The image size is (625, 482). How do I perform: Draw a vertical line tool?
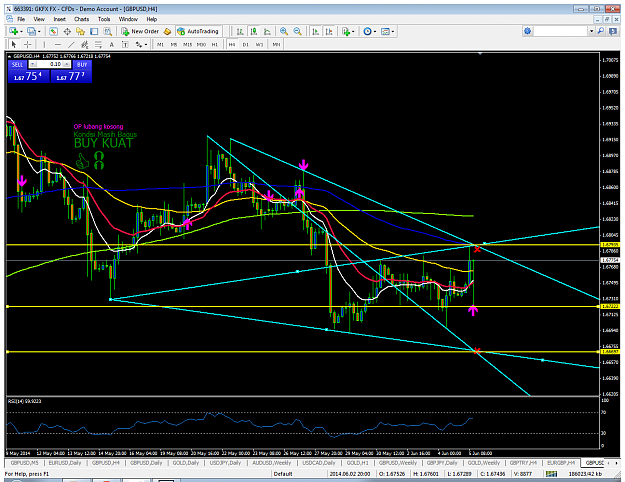tap(44, 44)
